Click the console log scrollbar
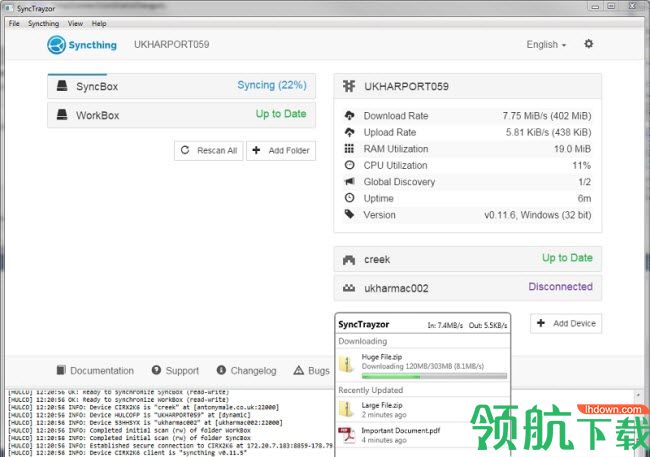This screenshot has width=650, height=457. click(x=638, y=423)
